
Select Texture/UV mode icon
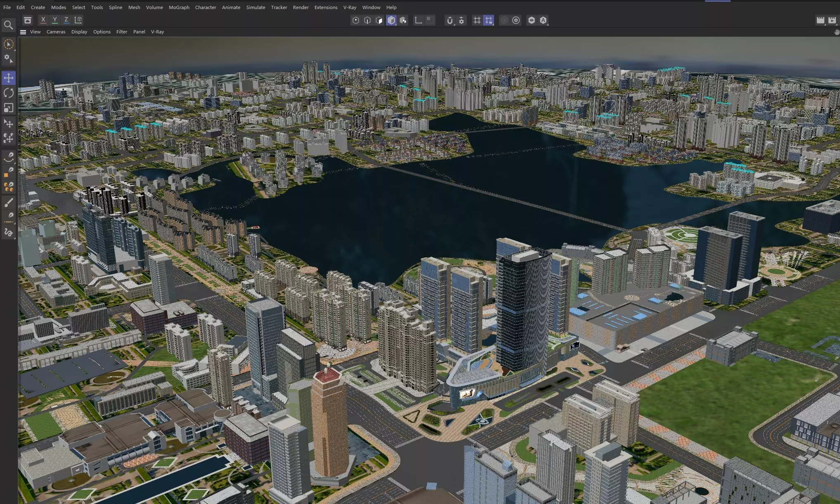pyautogui.click(x=403, y=20)
